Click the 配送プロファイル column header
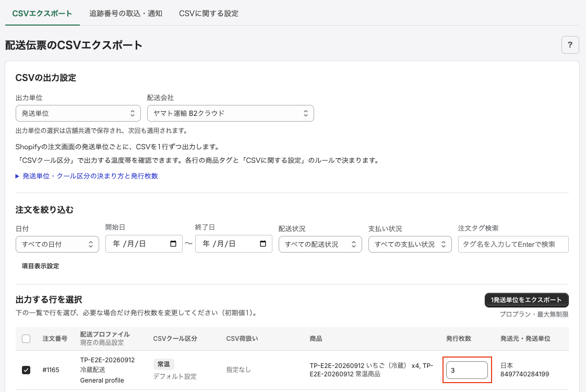 [x=105, y=335]
